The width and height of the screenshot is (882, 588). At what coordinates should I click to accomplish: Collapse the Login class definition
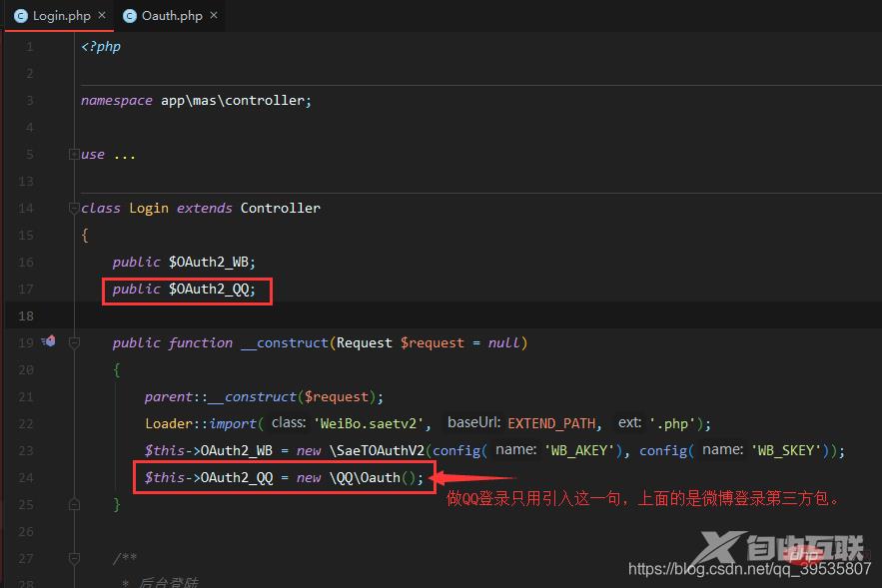pos(74,208)
